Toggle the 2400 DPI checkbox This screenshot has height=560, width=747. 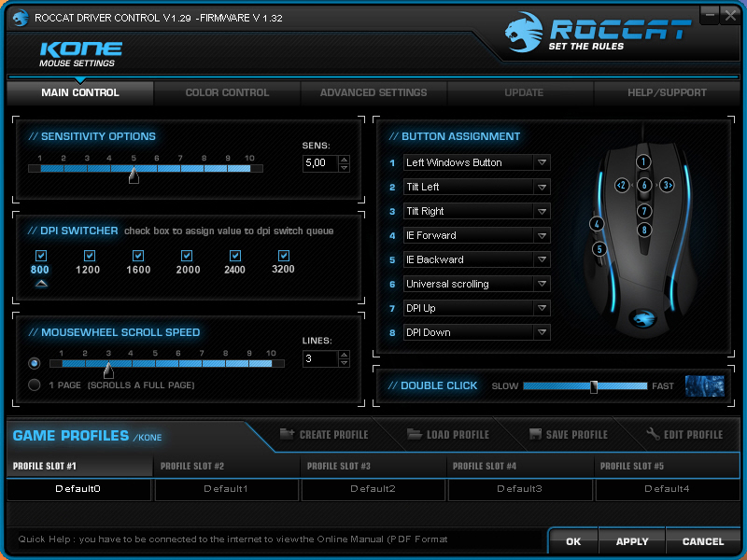(x=235, y=256)
